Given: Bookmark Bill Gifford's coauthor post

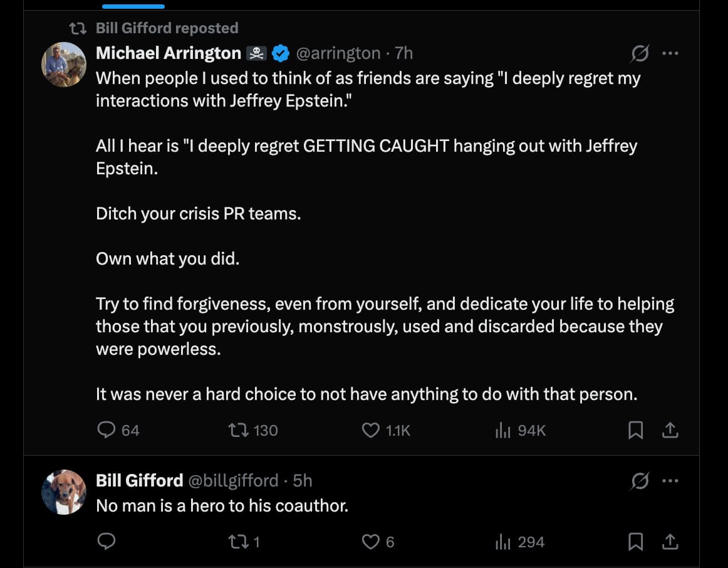Looking at the screenshot, I should click(635, 542).
